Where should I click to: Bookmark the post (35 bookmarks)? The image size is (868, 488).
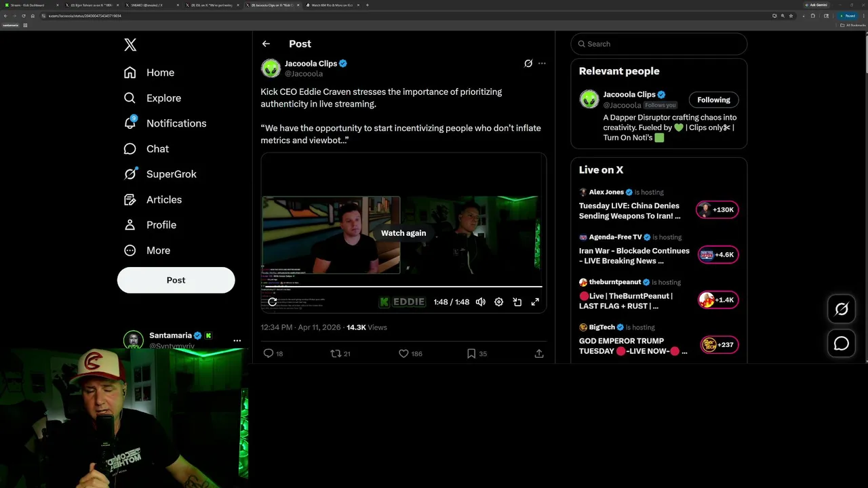coord(477,353)
